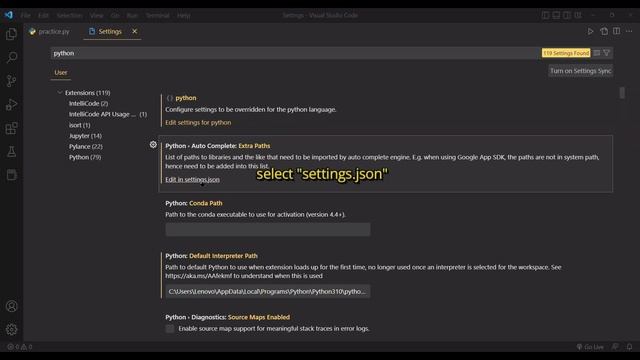Open the Terminal menu
Screen dimensions: 640x360
[158, 15]
